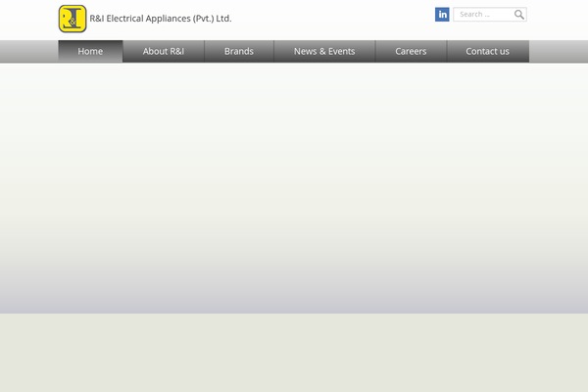The width and height of the screenshot is (588, 392).
Task: Open the About R&I menu
Action: [164, 51]
